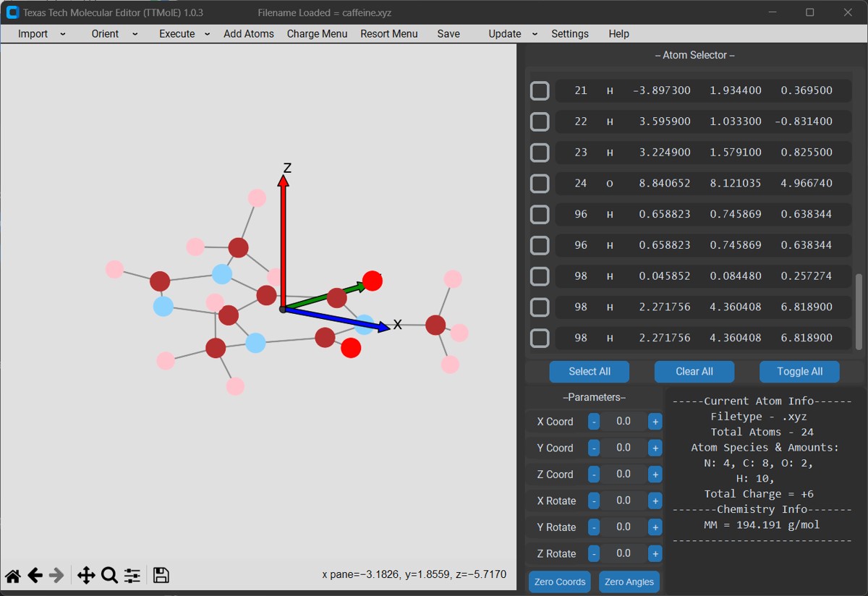This screenshot has height=596, width=868.
Task: Tick checkbox for atom 98 with X 0.045852
Action: 540,276
